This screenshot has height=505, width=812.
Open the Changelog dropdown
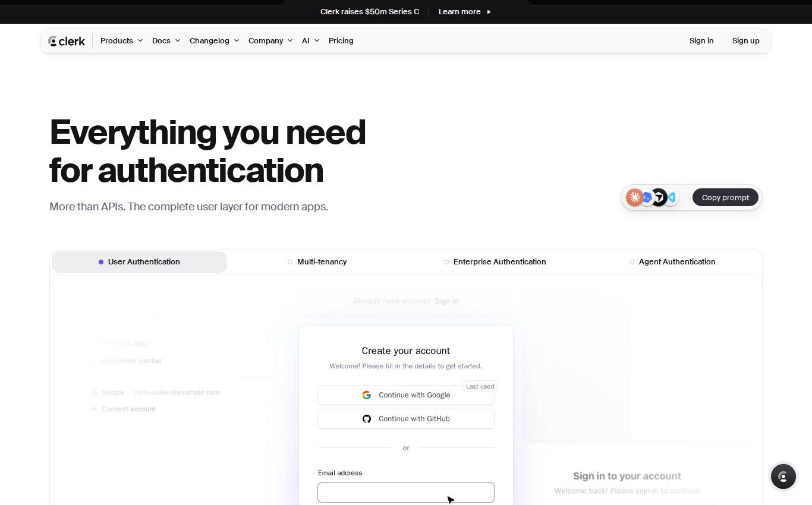coord(214,41)
